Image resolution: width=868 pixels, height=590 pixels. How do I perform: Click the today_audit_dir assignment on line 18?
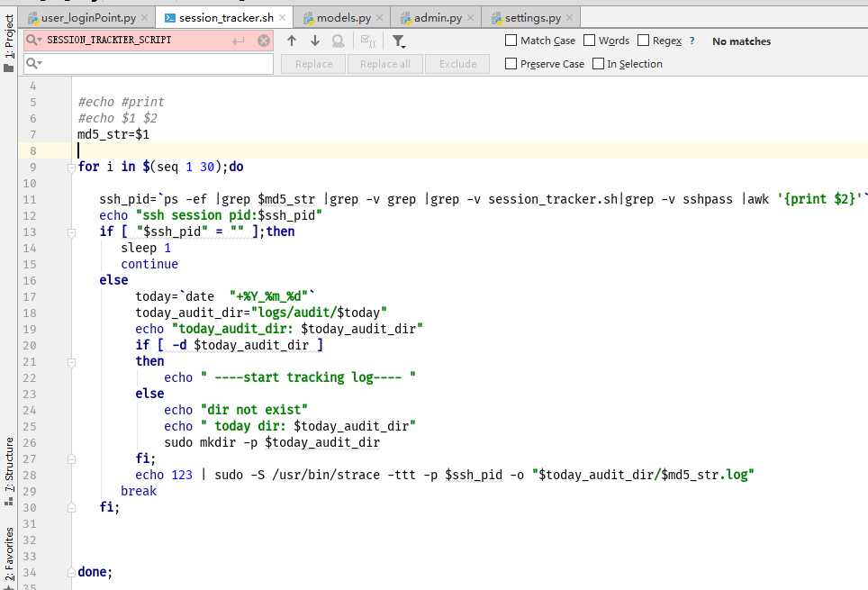261,313
